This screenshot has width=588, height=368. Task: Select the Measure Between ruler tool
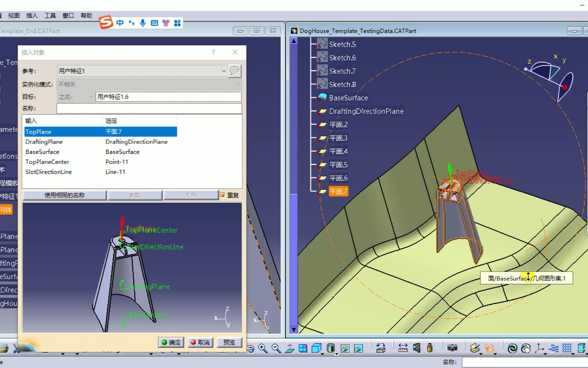click(x=403, y=348)
